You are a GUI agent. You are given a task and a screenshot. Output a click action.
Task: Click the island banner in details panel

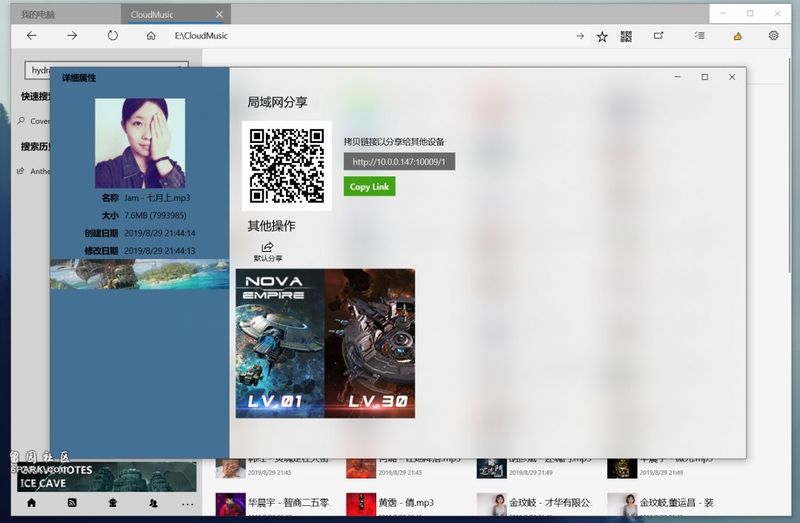pos(139,274)
